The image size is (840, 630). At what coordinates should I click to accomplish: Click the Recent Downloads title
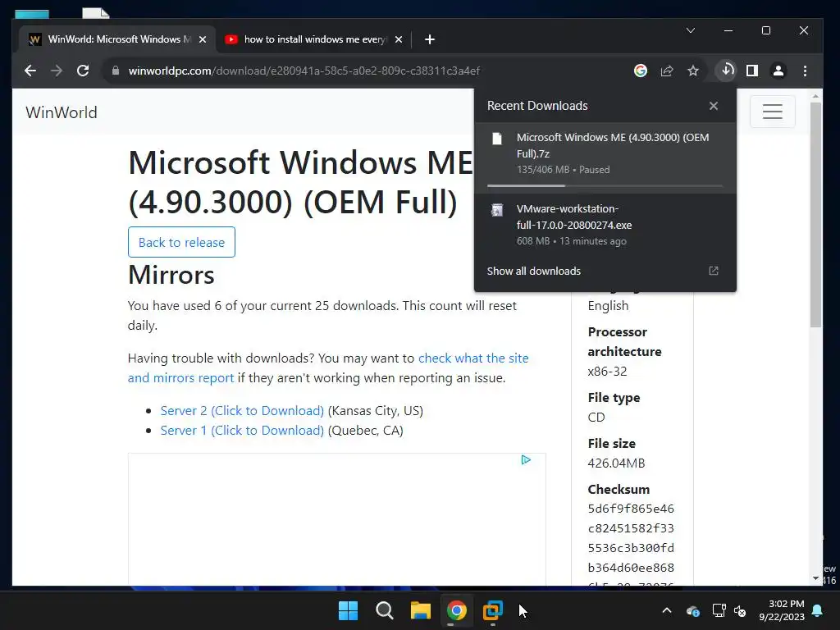(537, 106)
